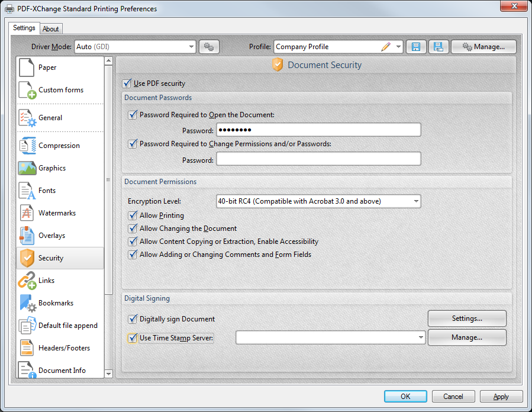
Task: Open the Watermarks category icon
Action: [x=27, y=213]
